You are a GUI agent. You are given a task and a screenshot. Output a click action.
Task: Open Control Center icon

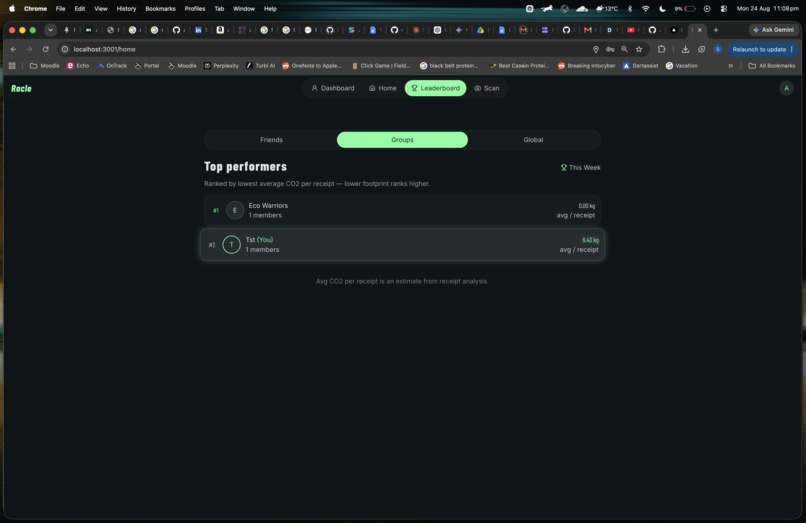tap(724, 8)
